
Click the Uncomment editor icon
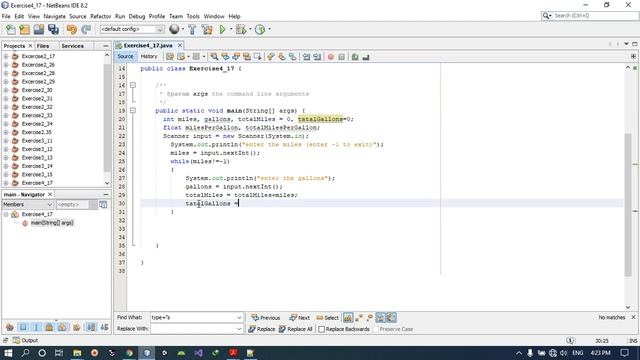[x=366, y=57]
